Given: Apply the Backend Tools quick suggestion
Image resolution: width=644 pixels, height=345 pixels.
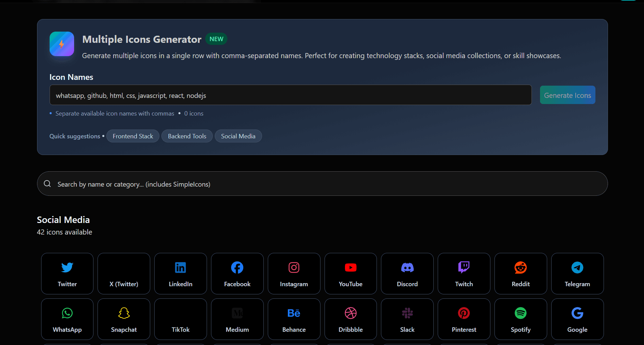Looking at the screenshot, I should pos(187,136).
